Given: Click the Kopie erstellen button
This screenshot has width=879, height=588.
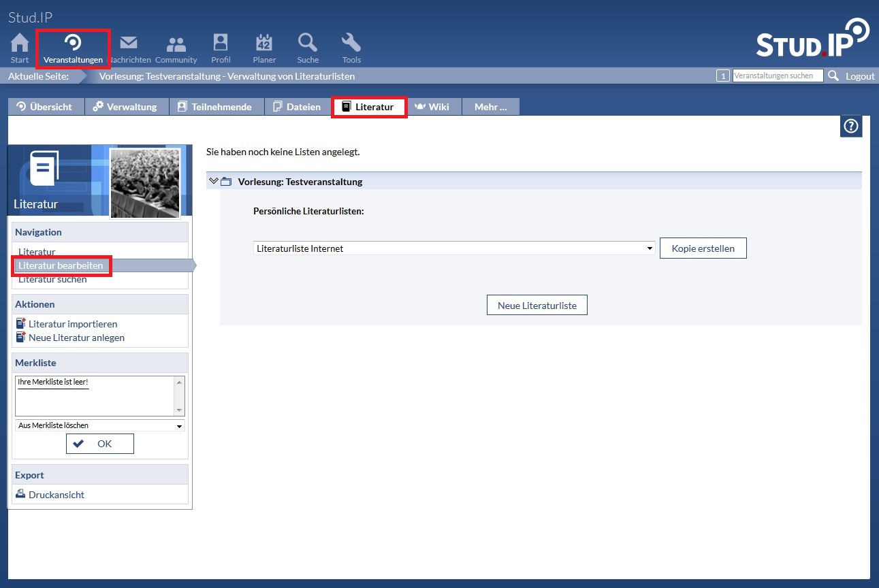Looking at the screenshot, I should (703, 248).
